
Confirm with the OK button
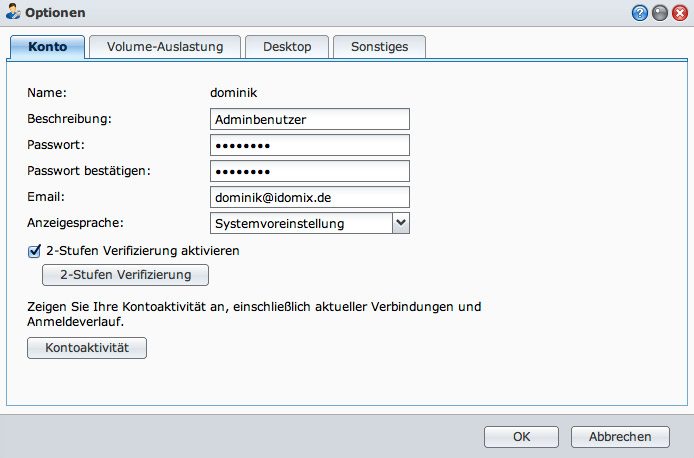point(521,437)
